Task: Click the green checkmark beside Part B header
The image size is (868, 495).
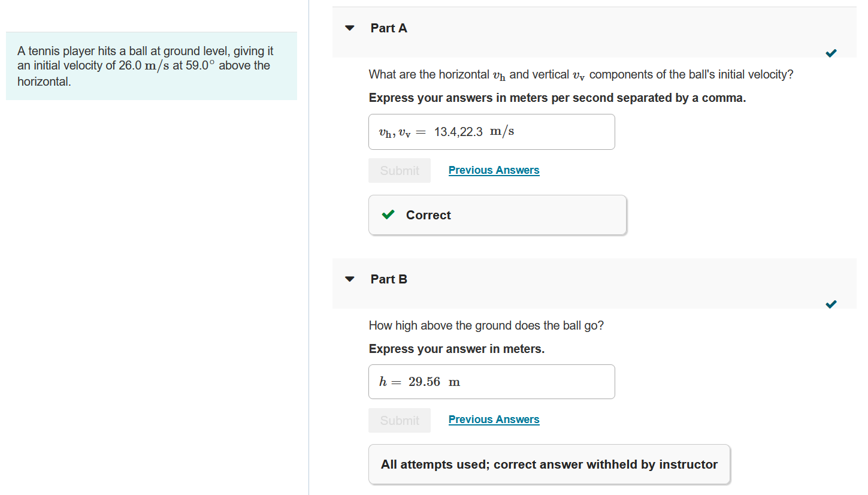Action: (831, 304)
